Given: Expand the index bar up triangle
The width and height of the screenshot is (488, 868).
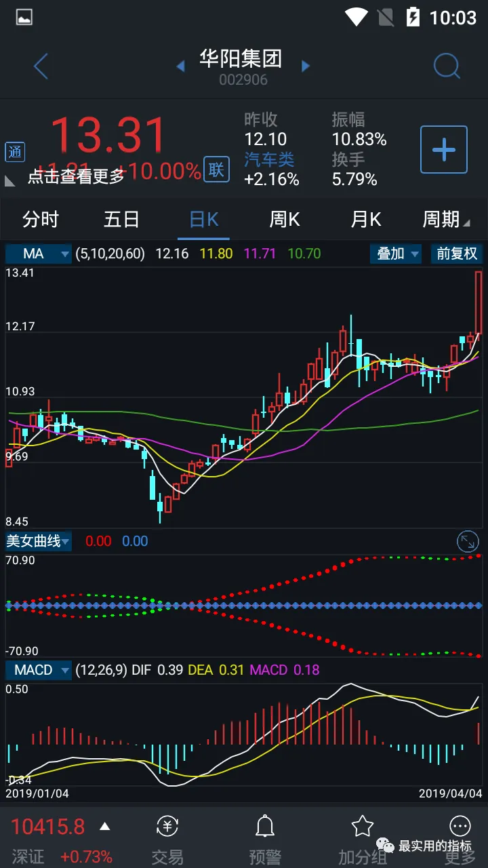Looking at the screenshot, I should click(x=104, y=827).
